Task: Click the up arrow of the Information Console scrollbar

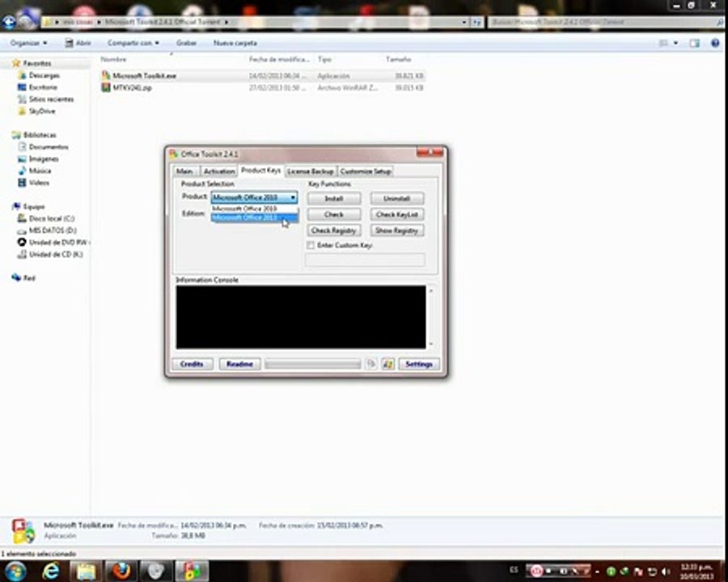Action: (x=431, y=290)
